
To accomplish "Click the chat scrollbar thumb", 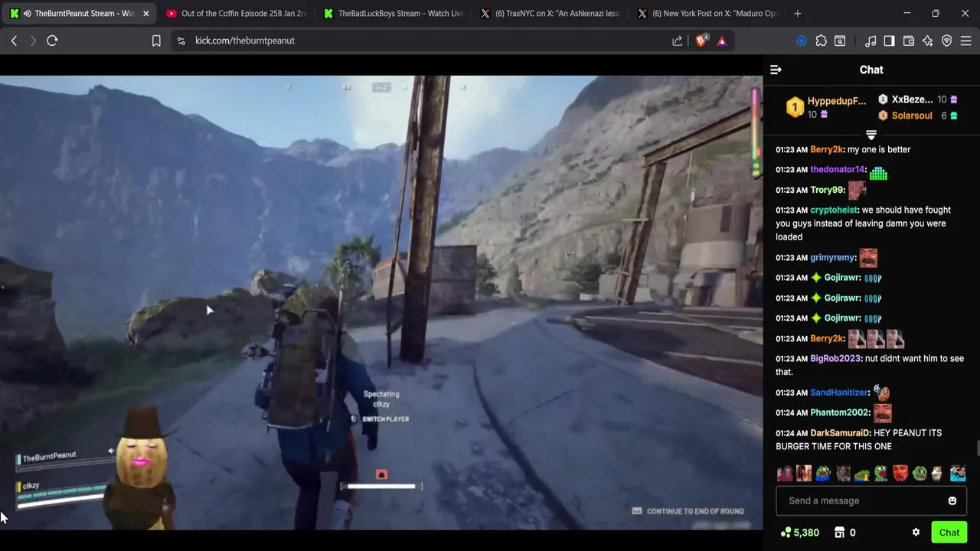I will point(977,448).
